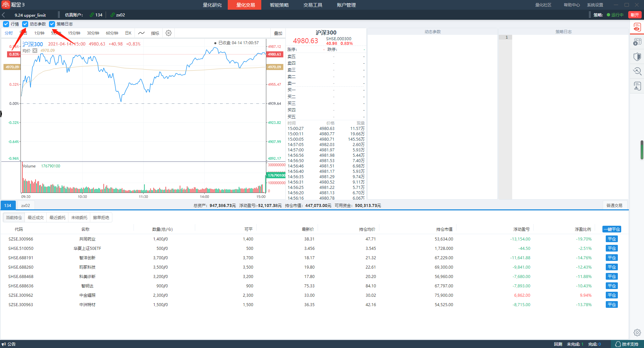
Task: Open 量化社区 link
Action: [x=543, y=5]
